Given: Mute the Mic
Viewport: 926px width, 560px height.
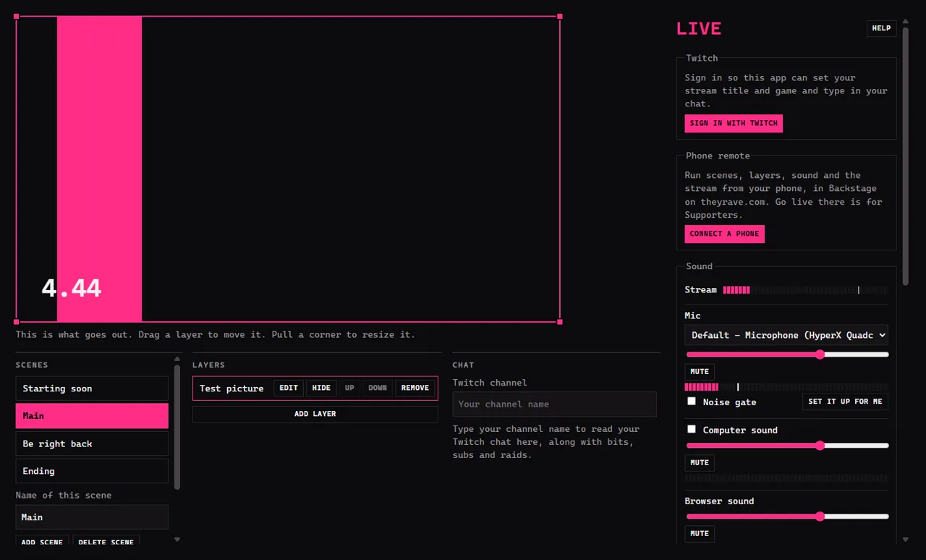Looking at the screenshot, I should tap(700, 372).
